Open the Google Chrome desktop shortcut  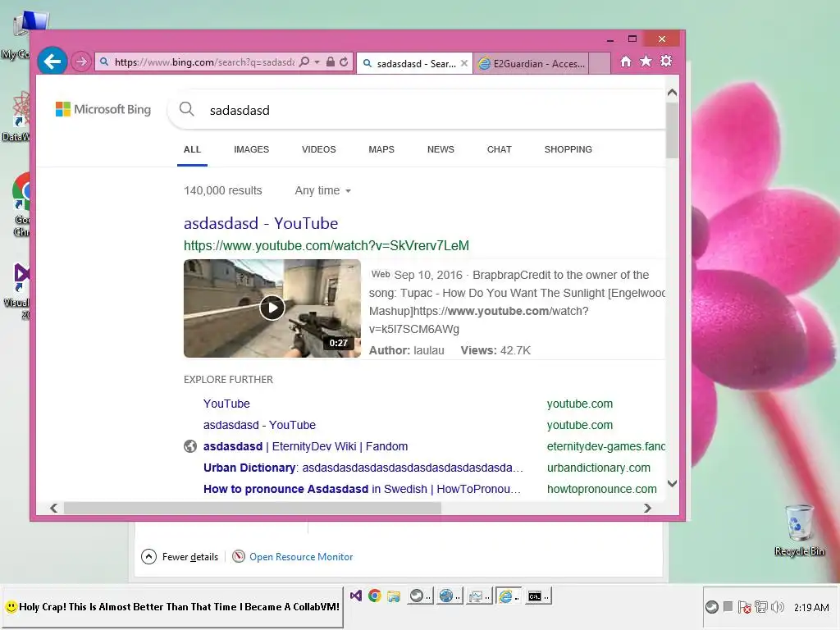pyautogui.click(x=21, y=205)
